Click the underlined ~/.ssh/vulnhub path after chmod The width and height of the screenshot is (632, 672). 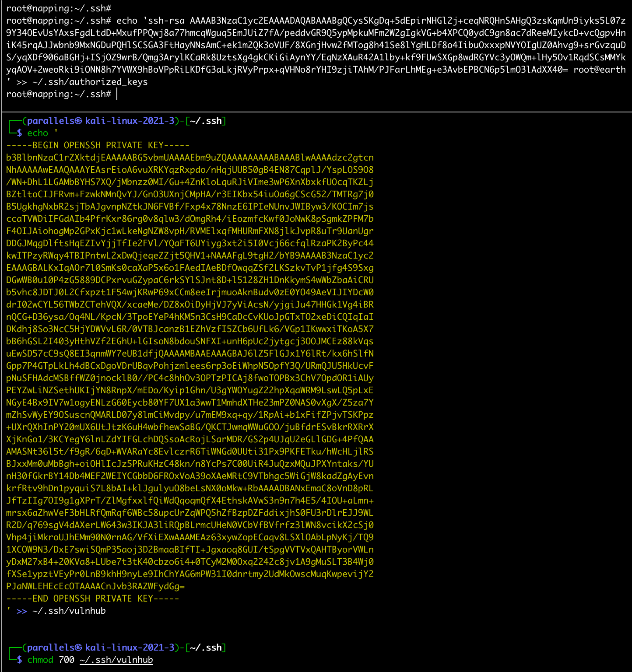(116, 660)
